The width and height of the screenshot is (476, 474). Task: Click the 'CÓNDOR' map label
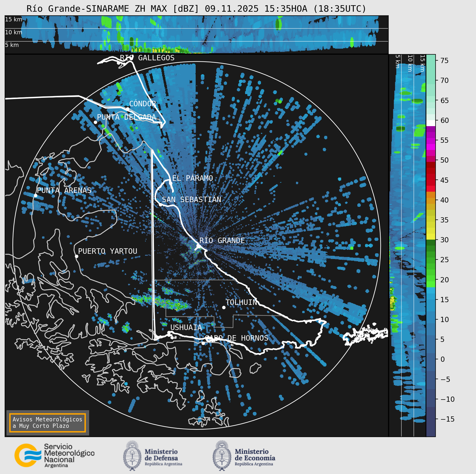pyautogui.click(x=143, y=104)
